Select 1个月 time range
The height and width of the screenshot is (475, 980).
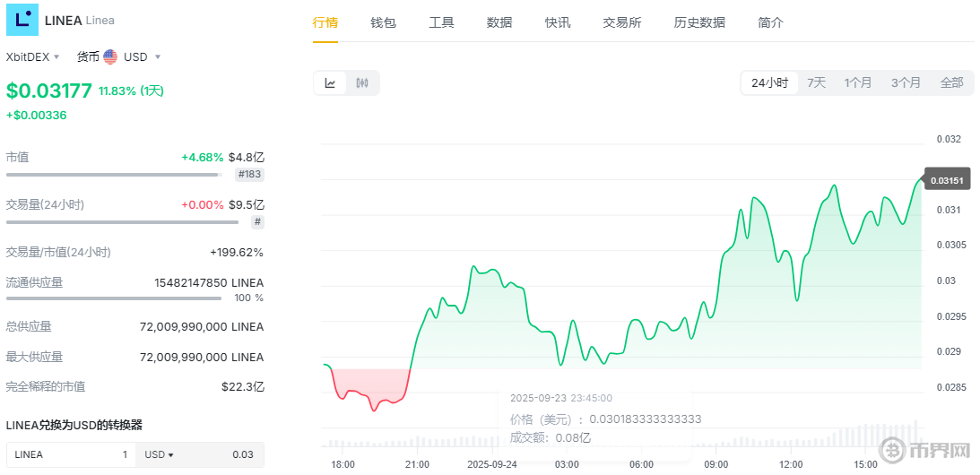click(x=857, y=82)
